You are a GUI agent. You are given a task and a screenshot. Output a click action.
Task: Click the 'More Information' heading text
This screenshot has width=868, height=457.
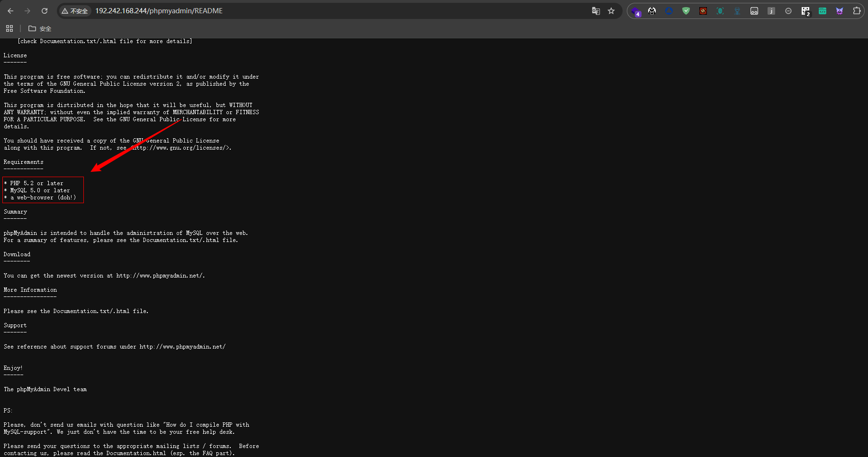point(30,290)
